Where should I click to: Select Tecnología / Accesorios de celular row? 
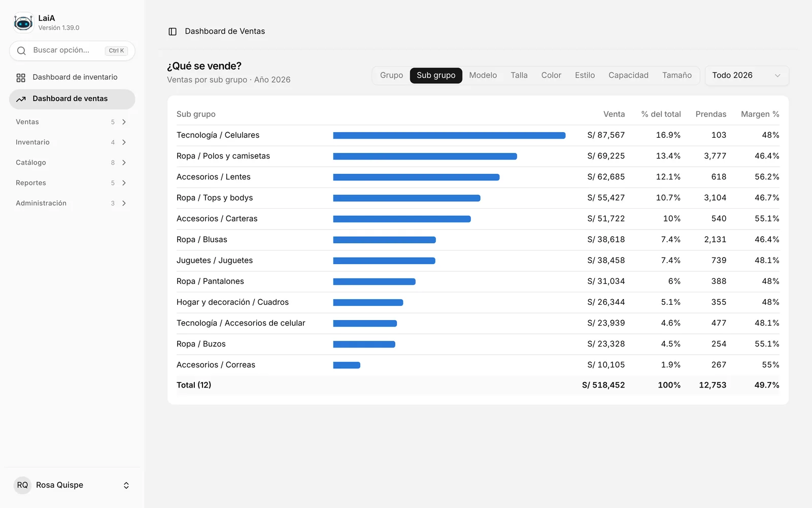coord(478,323)
